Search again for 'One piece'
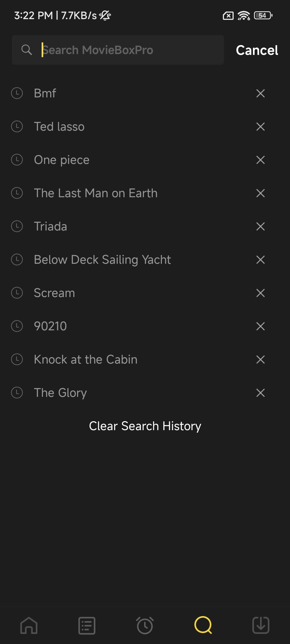The width and height of the screenshot is (290, 644). coord(62,160)
